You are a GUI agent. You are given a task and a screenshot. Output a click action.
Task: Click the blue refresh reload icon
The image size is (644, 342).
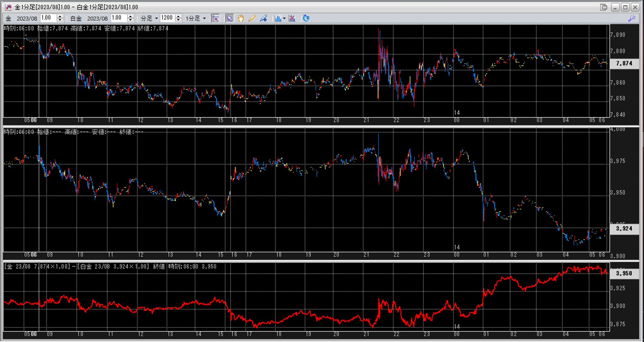[x=306, y=18]
